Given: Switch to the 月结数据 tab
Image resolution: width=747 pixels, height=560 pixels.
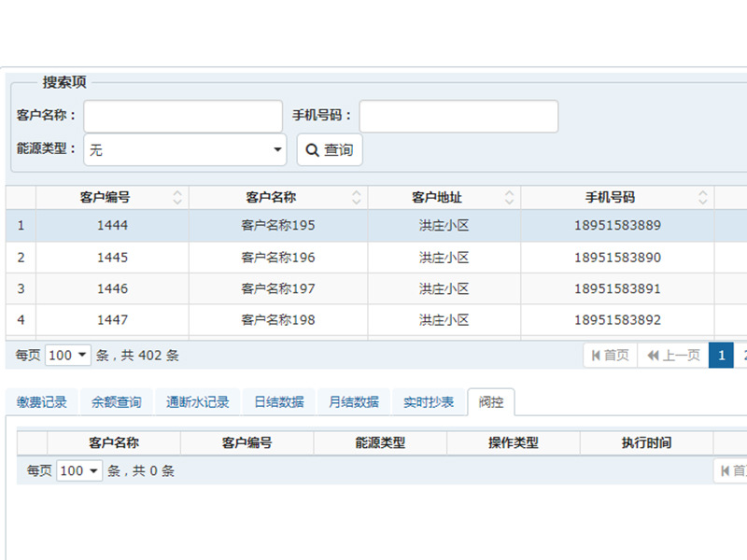Looking at the screenshot, I should click(354, 402).
